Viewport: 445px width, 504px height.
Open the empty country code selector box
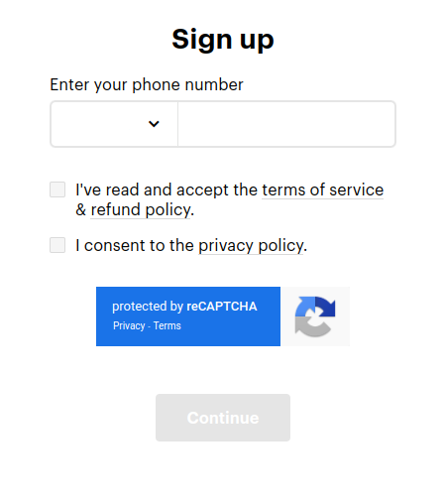[x=114, y=124]
